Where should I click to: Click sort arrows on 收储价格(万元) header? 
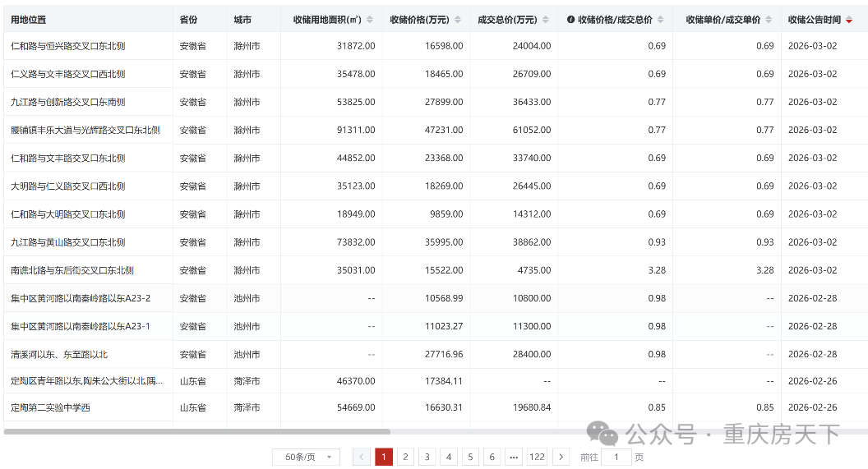(x=457, y=20)
